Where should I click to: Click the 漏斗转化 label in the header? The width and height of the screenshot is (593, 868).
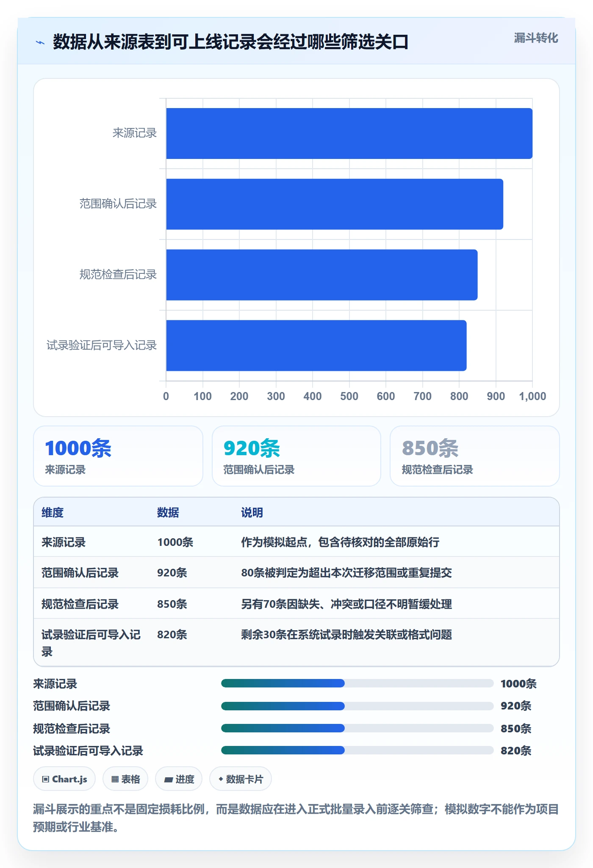tap(536, 38)
